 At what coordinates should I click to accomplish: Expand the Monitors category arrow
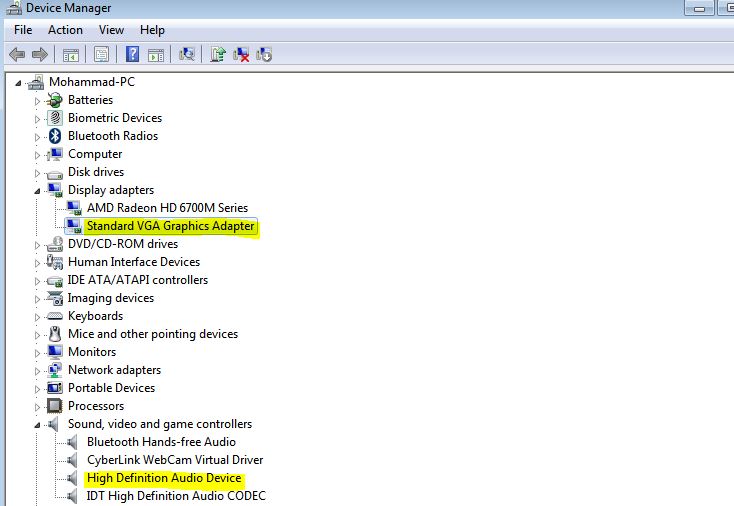click(x=37, y=353)
